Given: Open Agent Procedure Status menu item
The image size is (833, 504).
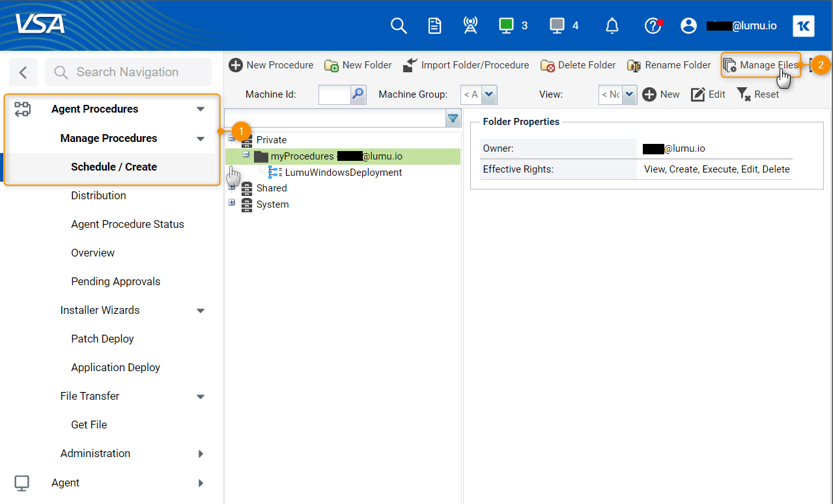Looking at the screenshot, I should [128, 224].
